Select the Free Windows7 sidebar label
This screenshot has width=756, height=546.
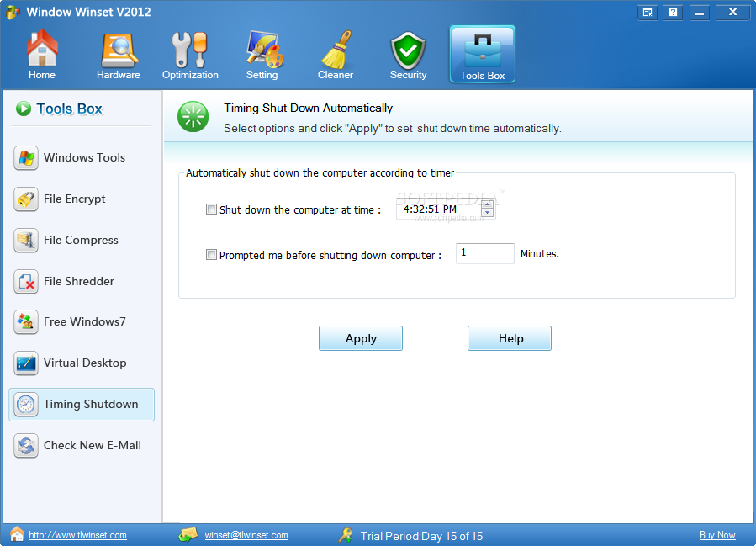coord(84,321)
